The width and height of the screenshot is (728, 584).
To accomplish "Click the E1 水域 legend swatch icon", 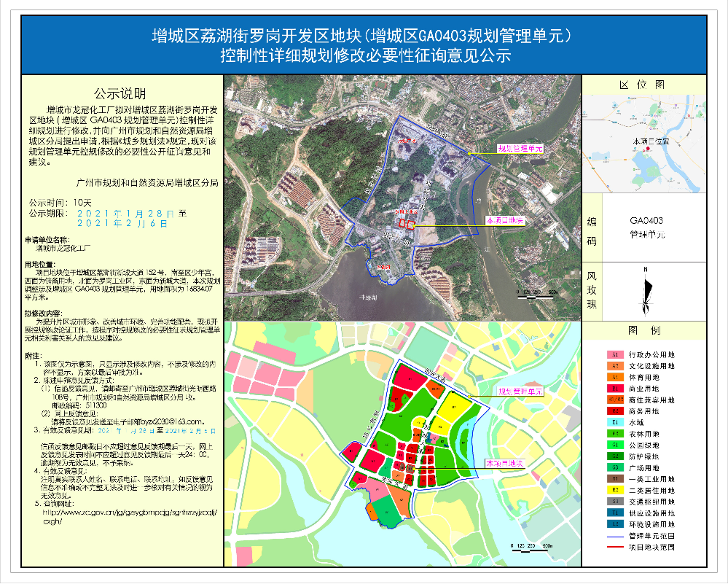I will pos(614,421).
